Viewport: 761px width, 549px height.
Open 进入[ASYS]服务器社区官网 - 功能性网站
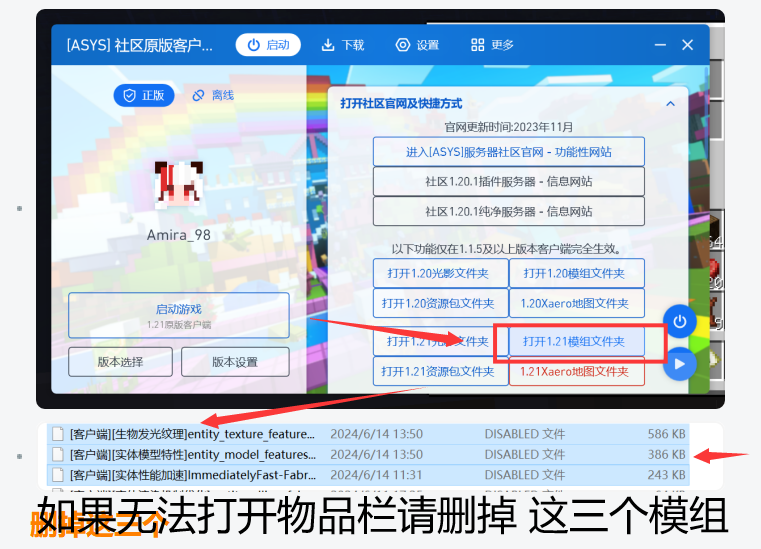[x=509, y=152]
